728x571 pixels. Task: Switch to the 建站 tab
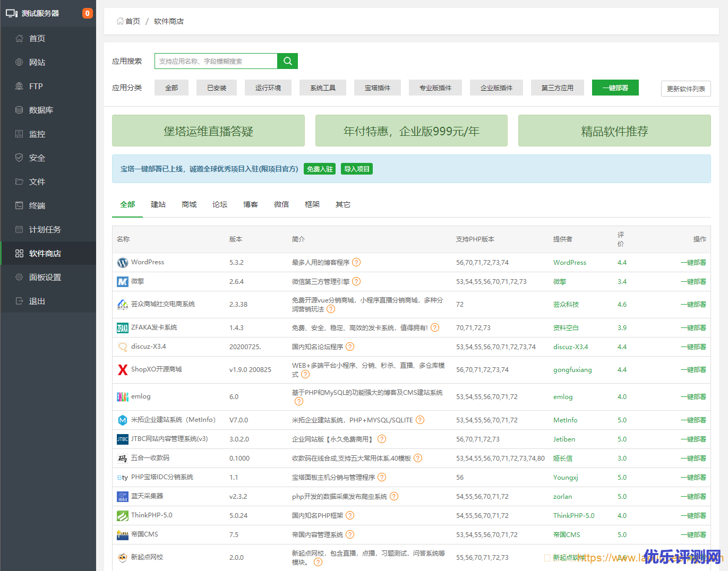158,204
